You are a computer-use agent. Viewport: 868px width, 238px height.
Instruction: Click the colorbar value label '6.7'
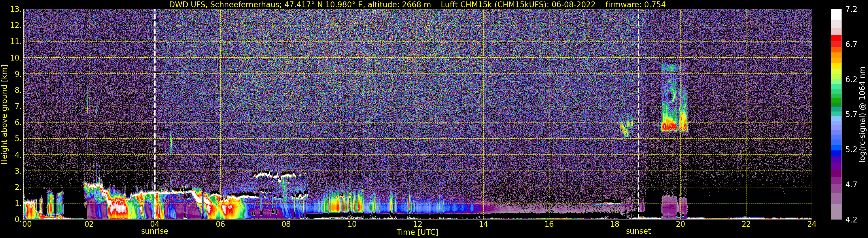(x=851, y=44)
